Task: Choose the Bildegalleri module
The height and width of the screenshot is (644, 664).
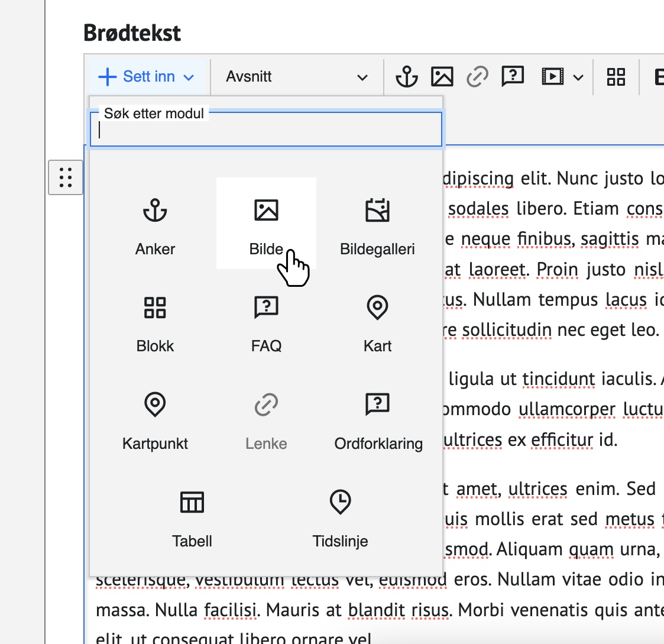Action: coord(377,224)
